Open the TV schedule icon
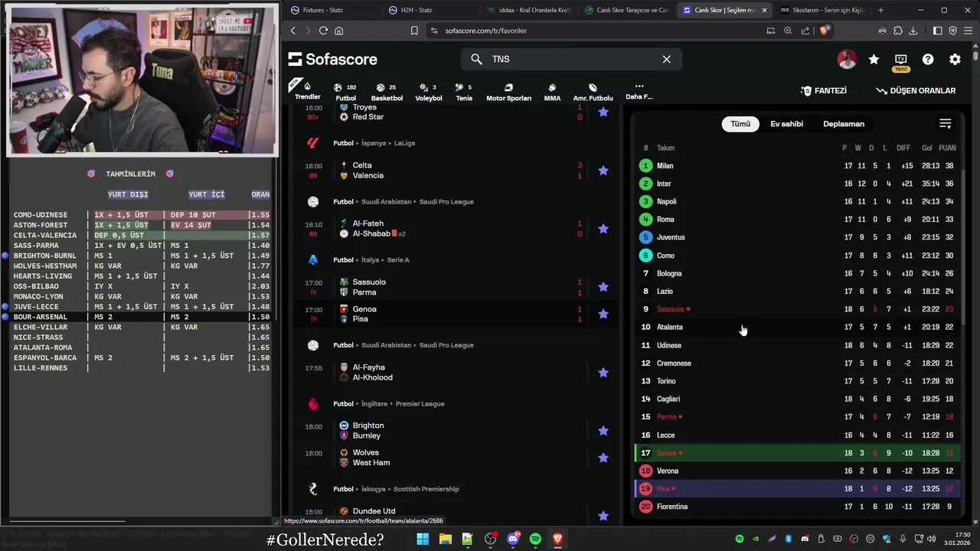The height and width of the screenshot is (551, 980). pos(900,59)
